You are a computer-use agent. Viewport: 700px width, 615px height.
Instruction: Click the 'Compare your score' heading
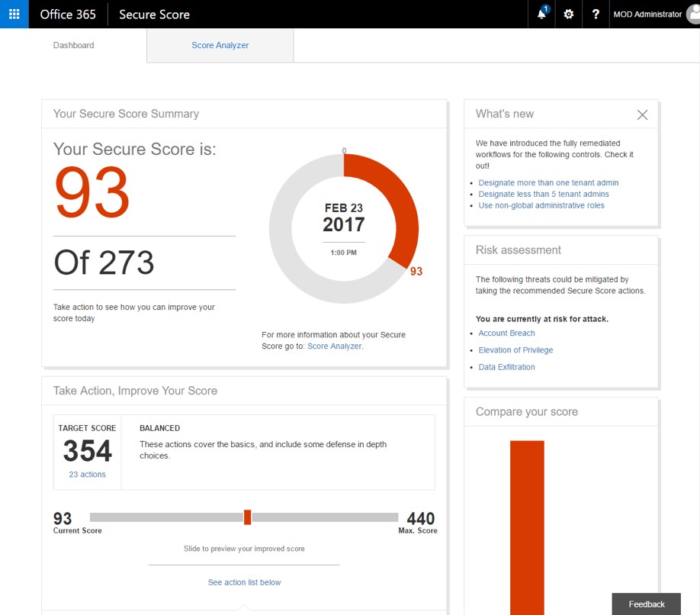[x=526, y=412]
